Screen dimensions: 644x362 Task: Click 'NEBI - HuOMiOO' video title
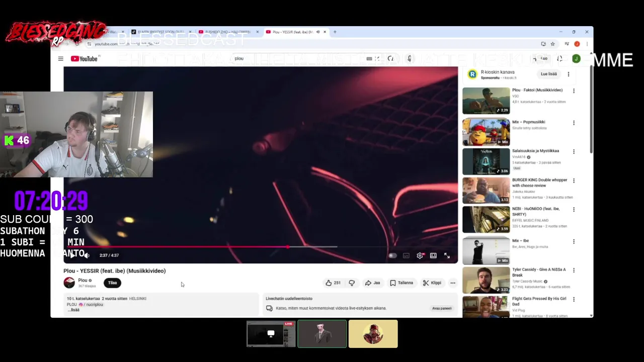click(536, 211)
